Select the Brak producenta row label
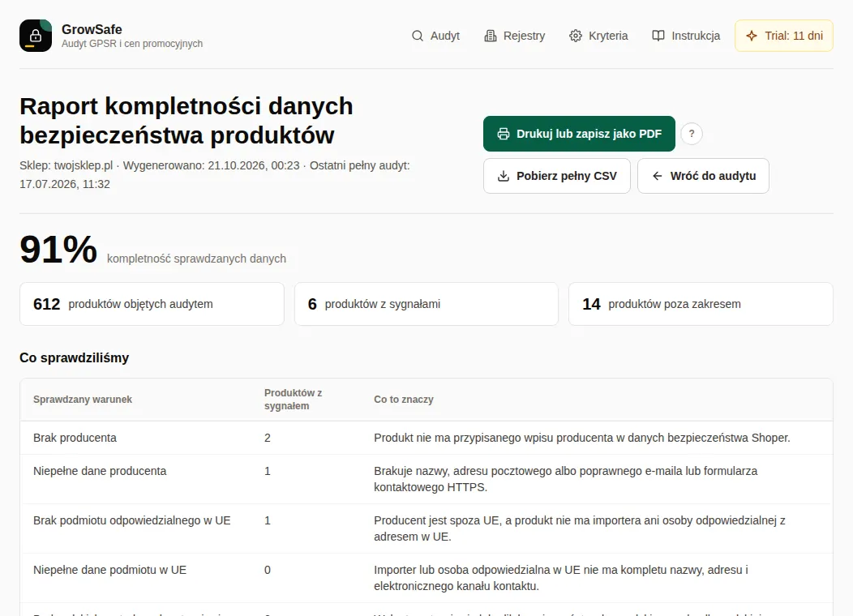The width and height of the screenshot is (853, 616). tap(75, 438)
